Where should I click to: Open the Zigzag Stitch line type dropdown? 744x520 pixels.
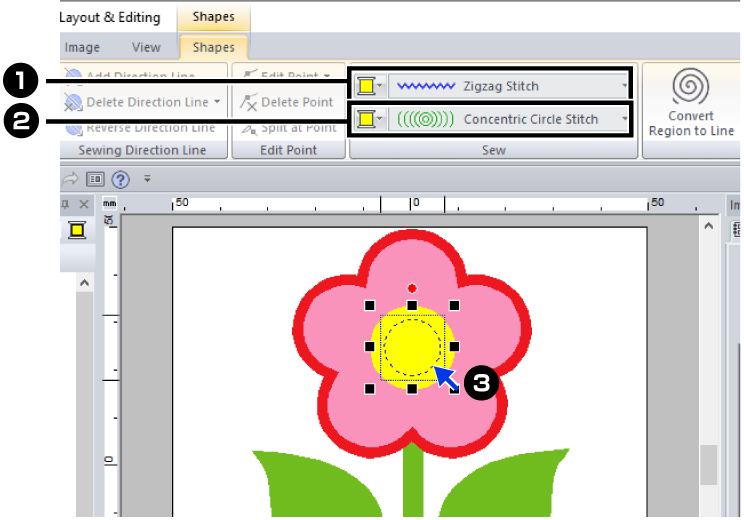624,86
